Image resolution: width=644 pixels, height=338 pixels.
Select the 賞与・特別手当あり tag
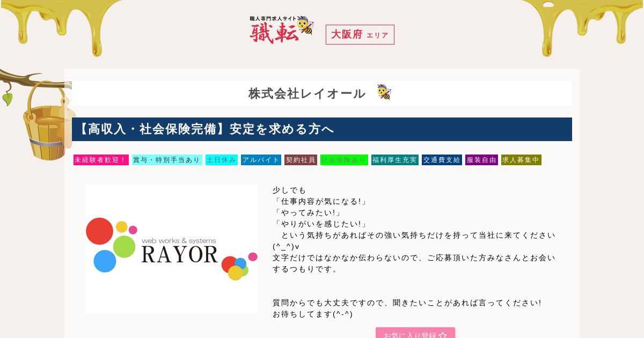167,160
